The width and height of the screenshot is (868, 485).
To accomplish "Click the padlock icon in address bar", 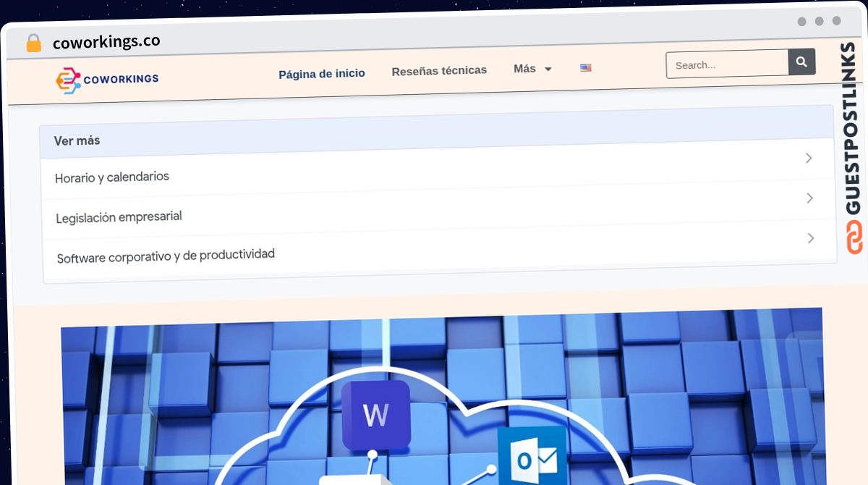I will [33, 43].
